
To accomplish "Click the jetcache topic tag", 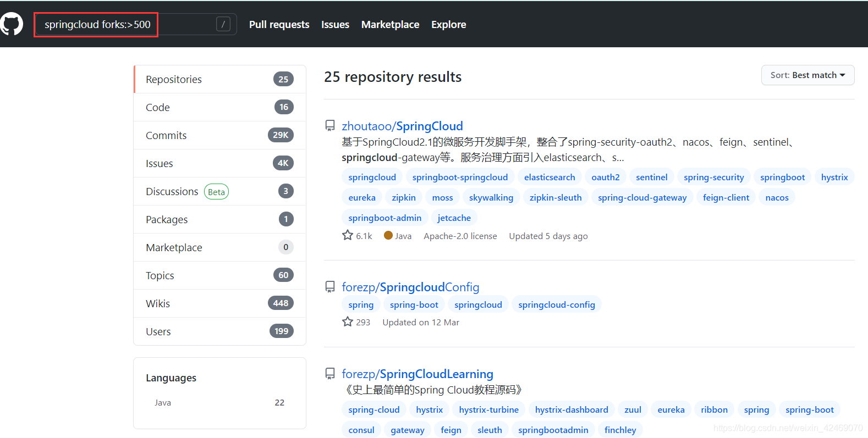I will click(454, 218).
